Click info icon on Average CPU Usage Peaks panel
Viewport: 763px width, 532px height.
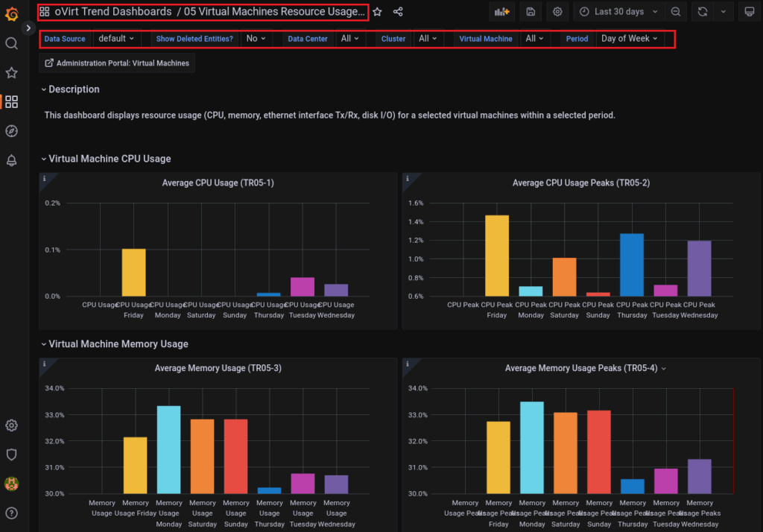pos(408,179)
